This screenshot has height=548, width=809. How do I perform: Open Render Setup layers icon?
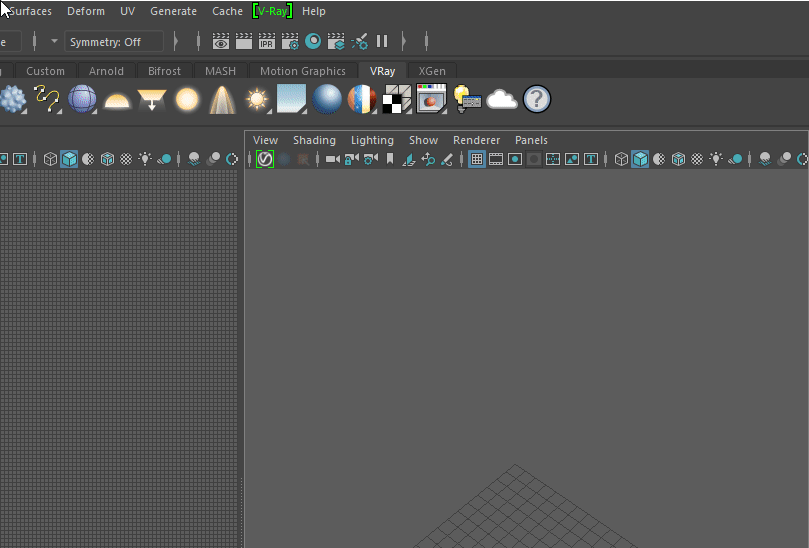point(336,41)
